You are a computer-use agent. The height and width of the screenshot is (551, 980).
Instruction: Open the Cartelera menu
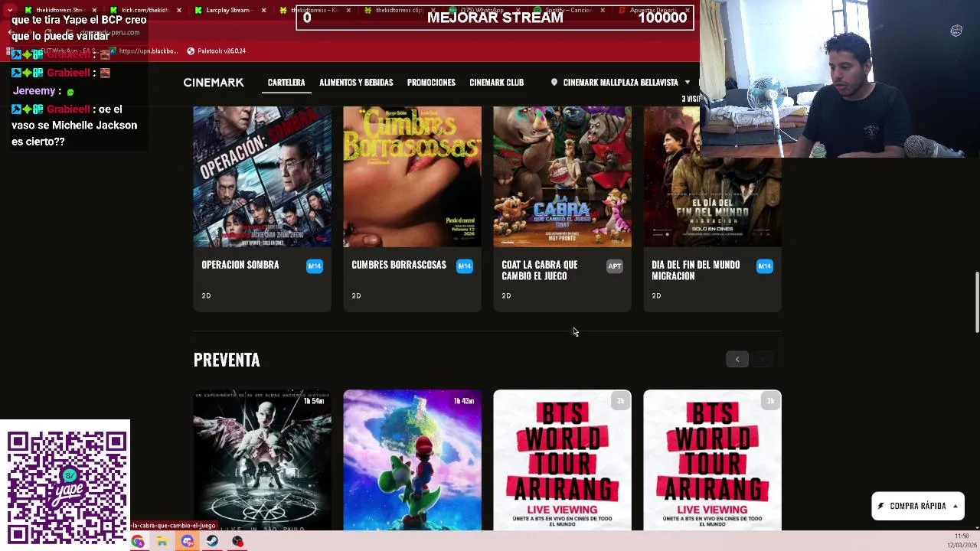[x=286, y=83]
